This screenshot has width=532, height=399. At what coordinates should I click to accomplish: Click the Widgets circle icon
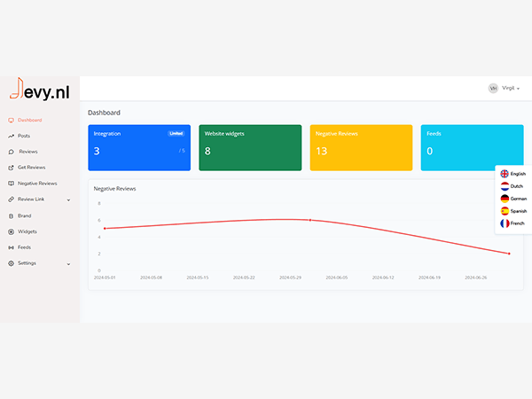click(x=12, y=231)
